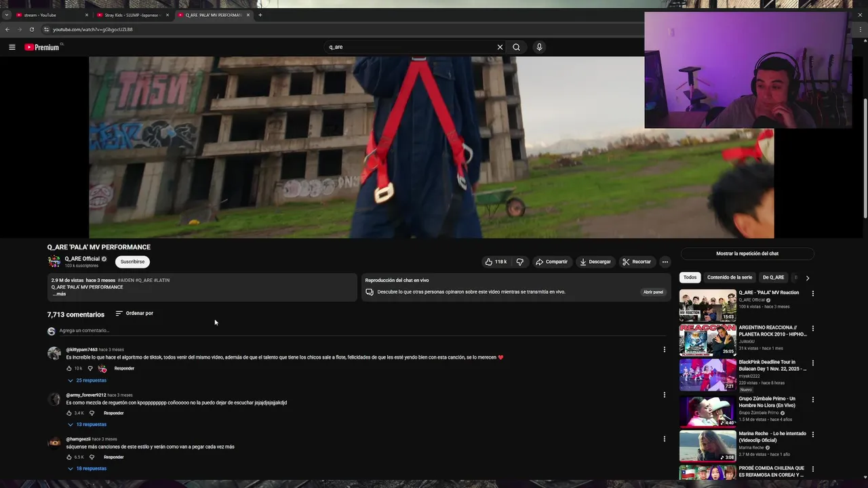This screenshot has width=868, height=488.
Task: Reload the page with the refresh icon
Action: tap(31, 29)
